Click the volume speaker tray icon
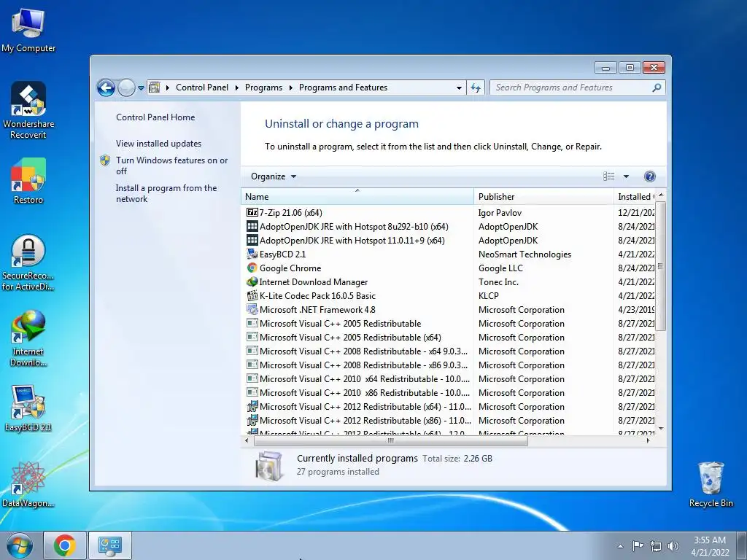The width and height of the screenshot is (747, 560). [673, 546]
